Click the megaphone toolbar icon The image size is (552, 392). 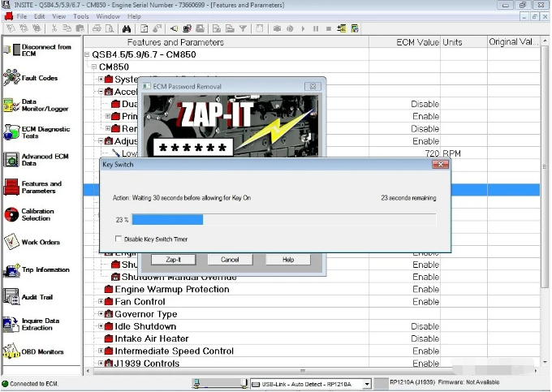174,28
